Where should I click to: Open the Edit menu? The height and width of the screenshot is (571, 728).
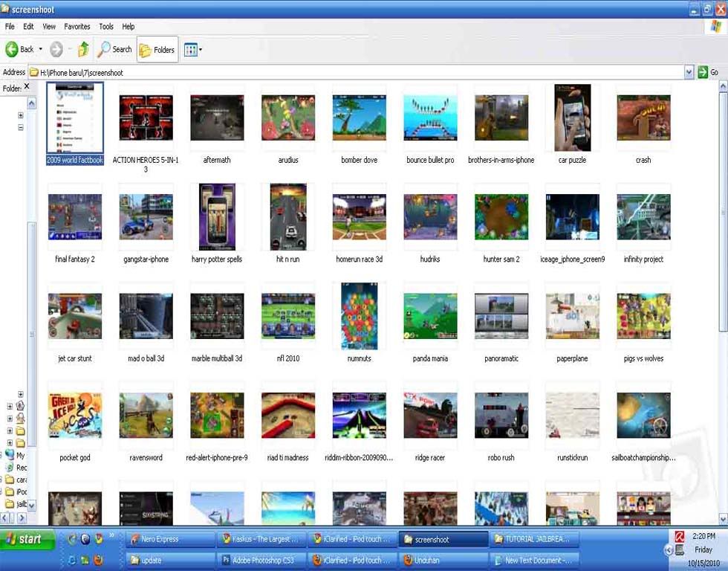[28, 27]
